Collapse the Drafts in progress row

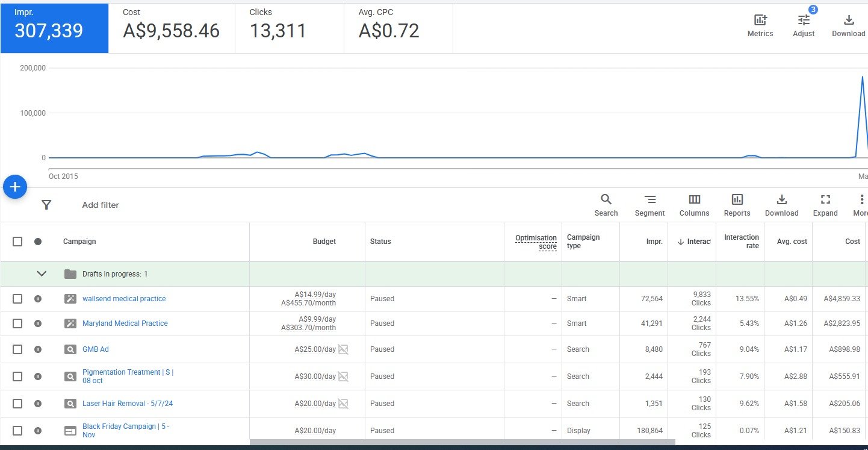pos(42,273)
